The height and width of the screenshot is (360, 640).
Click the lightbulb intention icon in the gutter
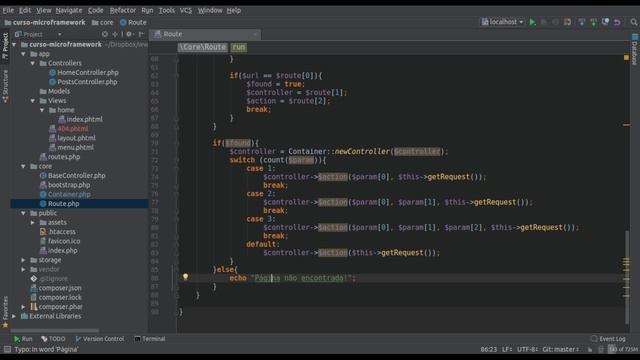click(185, 277)
